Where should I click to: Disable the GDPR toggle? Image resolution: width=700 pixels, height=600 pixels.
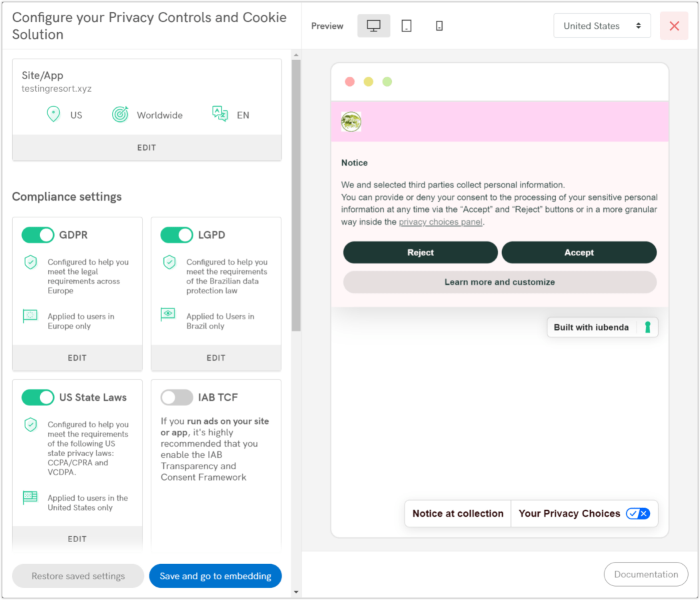pyautogui.click(x=38, y=235)
